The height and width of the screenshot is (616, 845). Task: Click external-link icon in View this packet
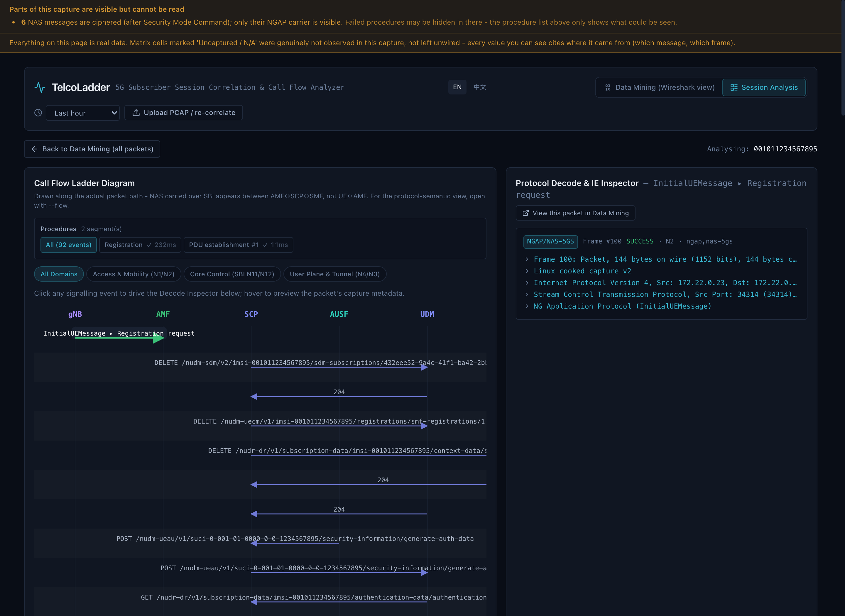525,213
